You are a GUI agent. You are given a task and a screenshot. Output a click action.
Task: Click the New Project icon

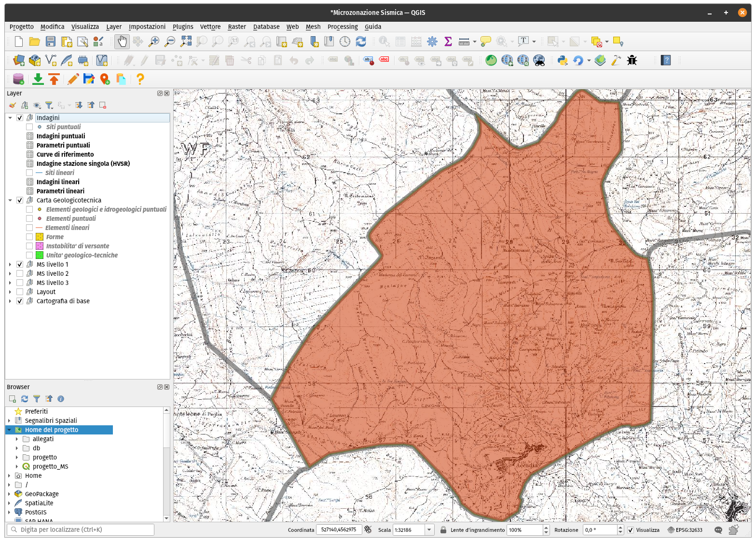(18, 42)
